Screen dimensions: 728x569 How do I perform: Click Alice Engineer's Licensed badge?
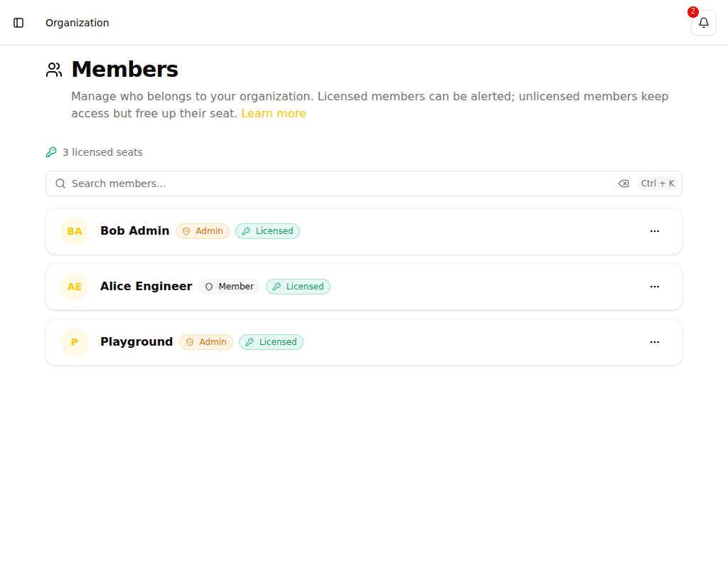pyautogui.click(x=298, y=287)
